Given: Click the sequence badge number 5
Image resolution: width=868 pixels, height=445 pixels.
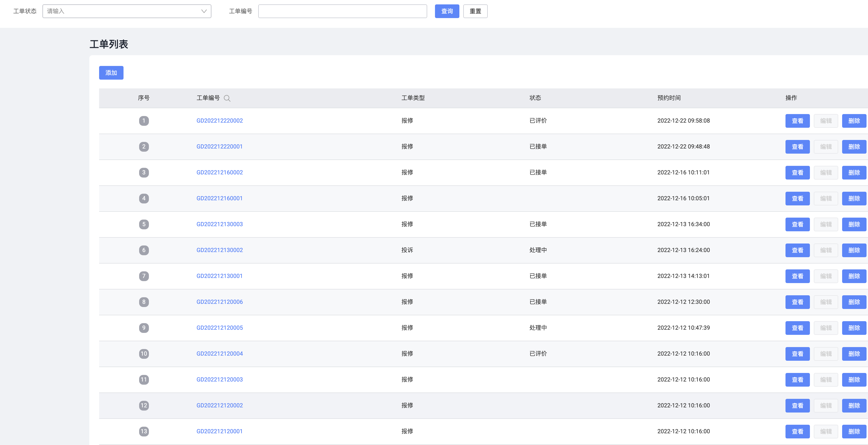Looking at the screenshot, I should (144, 224).
